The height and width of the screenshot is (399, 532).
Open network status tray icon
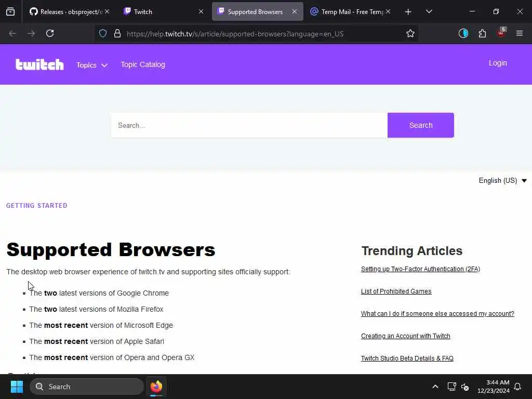[451, 387]
